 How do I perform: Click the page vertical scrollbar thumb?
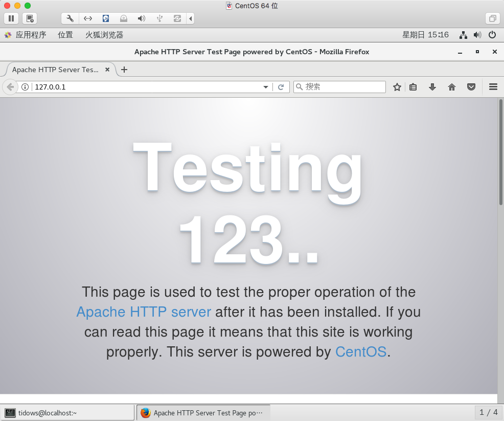point(501,152)
